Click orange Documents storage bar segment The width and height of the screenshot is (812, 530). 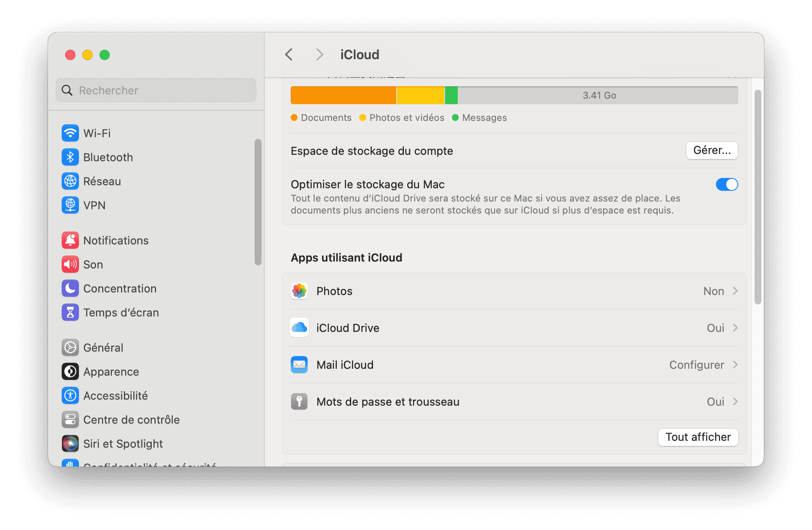(343, 95)
